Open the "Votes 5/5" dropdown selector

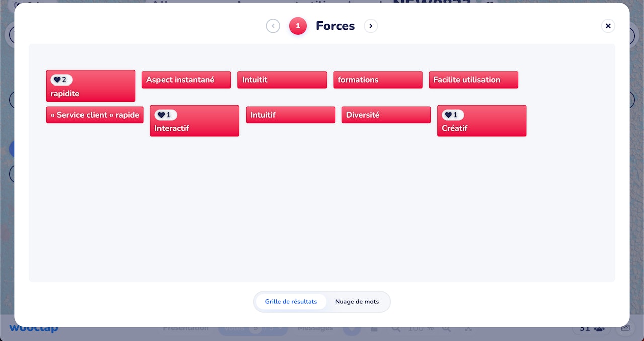pyautogui.click(x=253, y=327)
